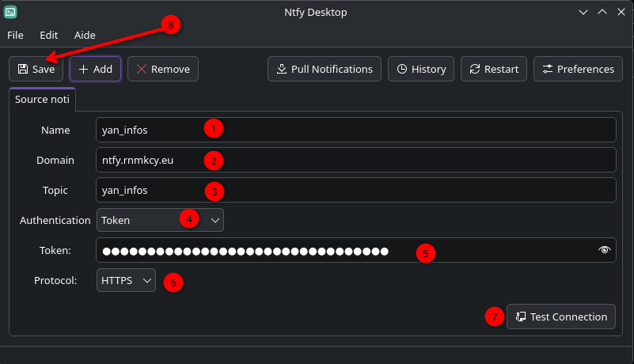Focus the Name field with yan_infos
634x364 pixels.
[x=356, y=130]
